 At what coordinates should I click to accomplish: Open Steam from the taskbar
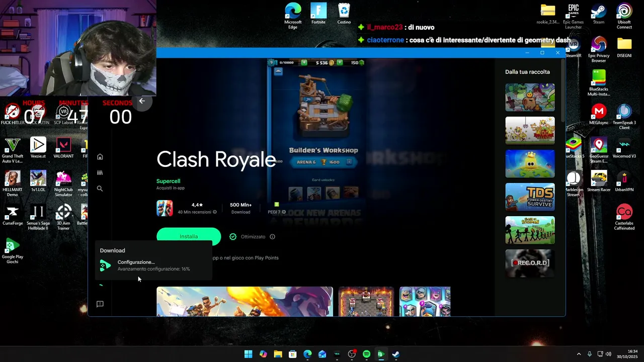click(396, 354)
